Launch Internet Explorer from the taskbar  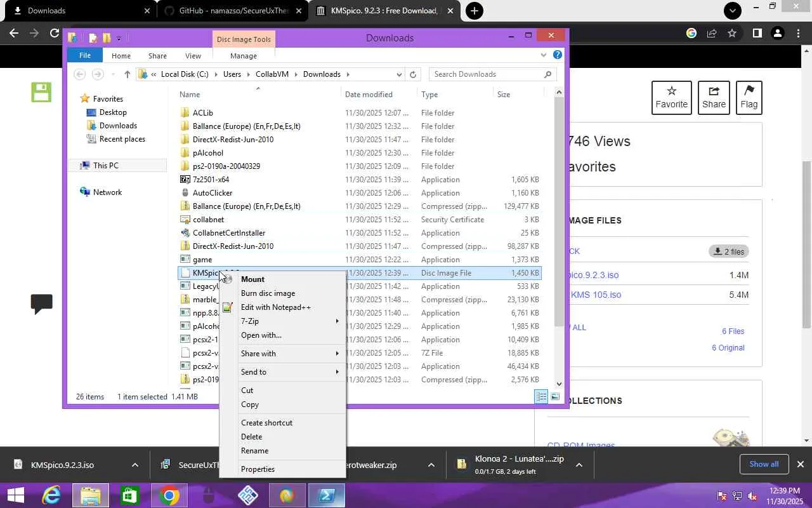[51, 495]
